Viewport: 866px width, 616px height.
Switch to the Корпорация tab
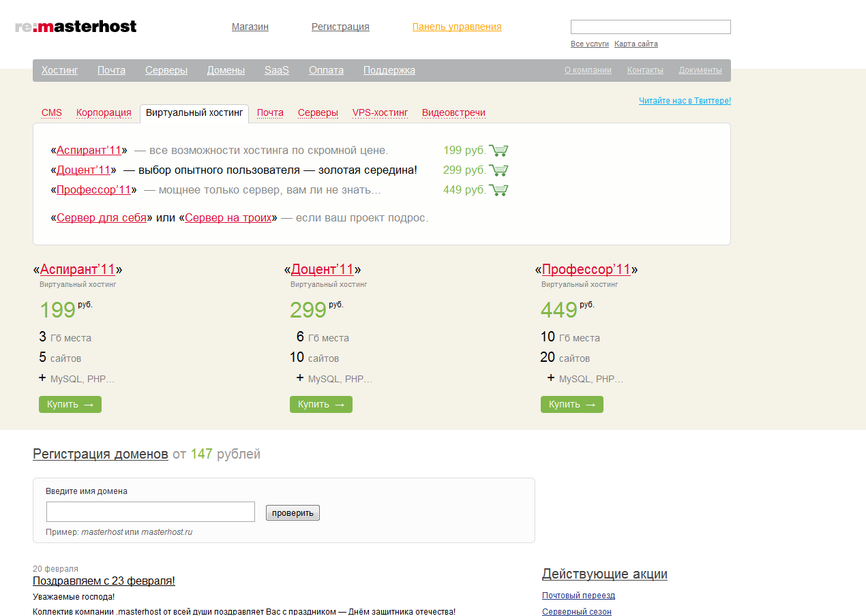[104, 113]
